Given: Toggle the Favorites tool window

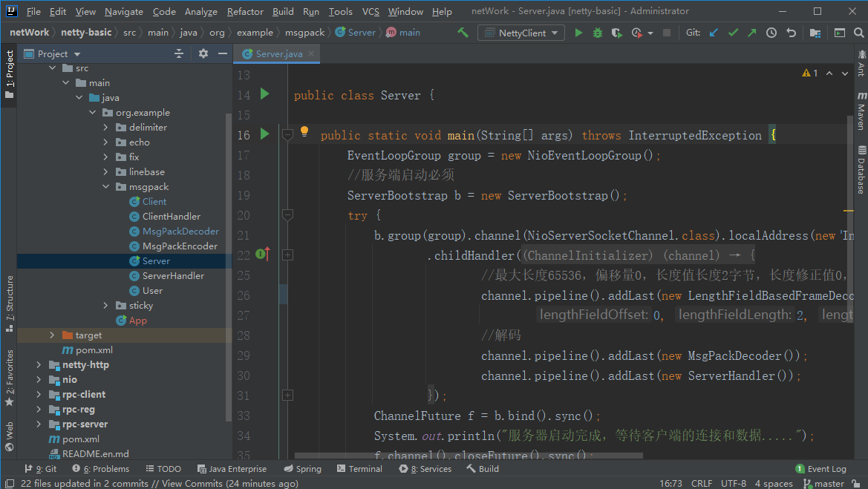Looking at the screenshot, I should [x=10, y=378].
